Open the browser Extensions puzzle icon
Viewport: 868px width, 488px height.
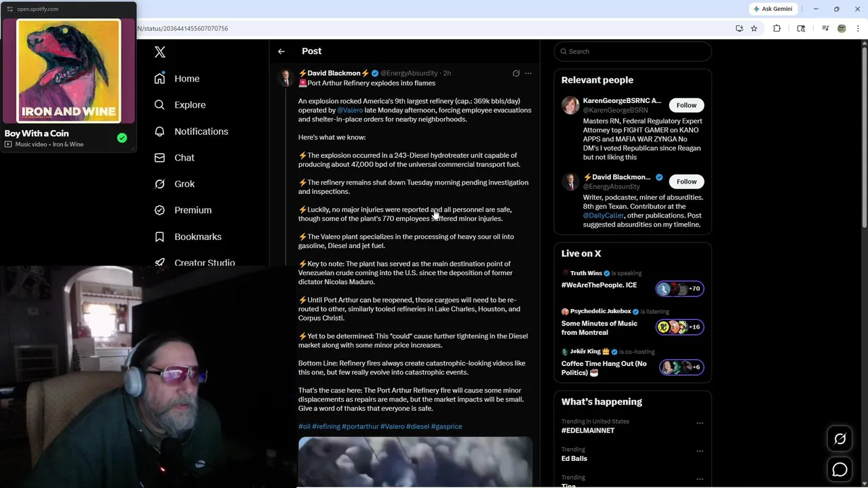[x=777, y=28]
